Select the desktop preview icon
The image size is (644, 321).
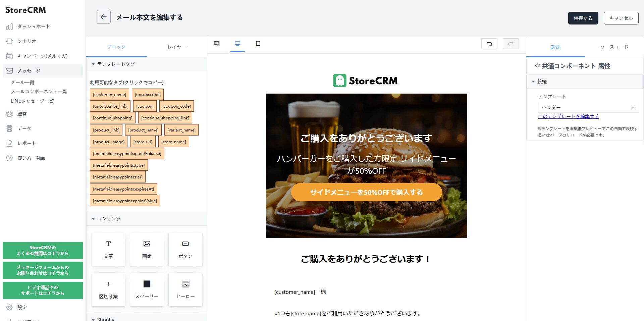pyautogui.click(x=237, y=44)
